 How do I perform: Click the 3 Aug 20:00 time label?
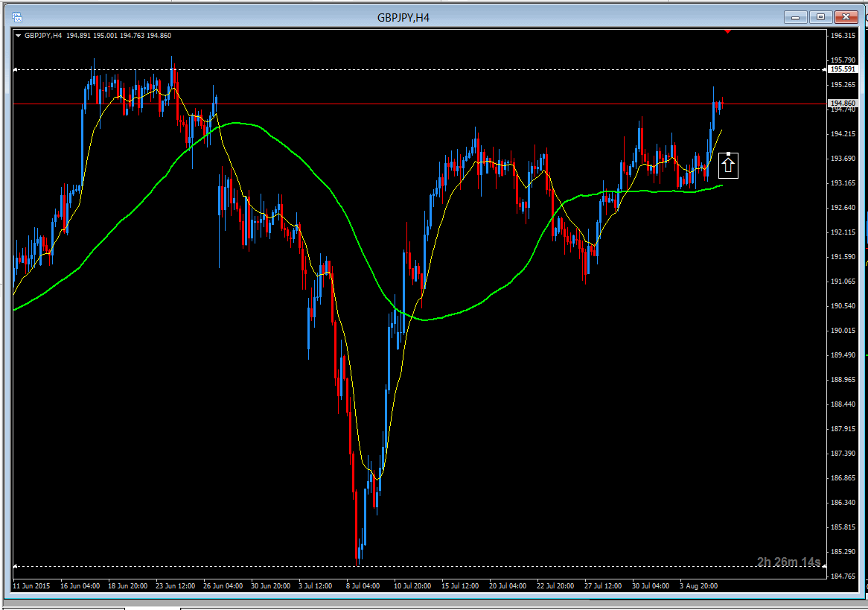coord(700,586)
